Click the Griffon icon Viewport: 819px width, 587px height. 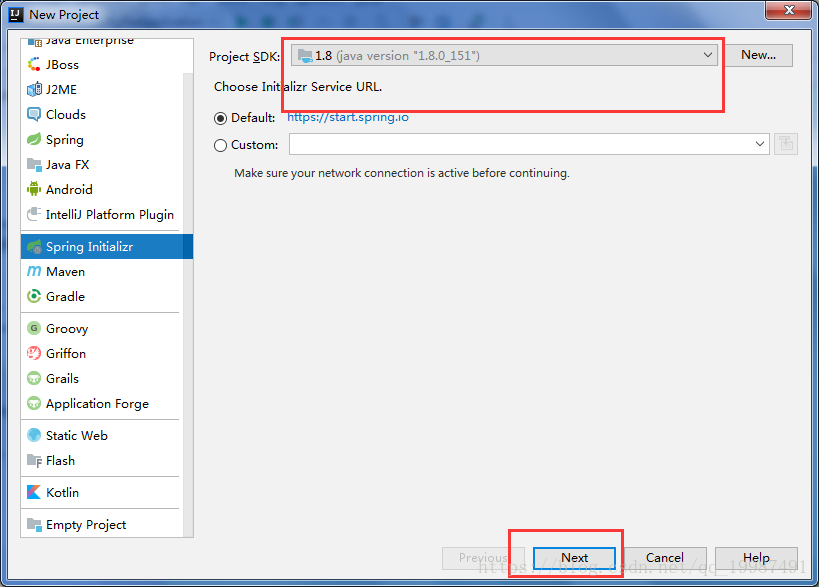pyautogui.click(x=34, y=353)
